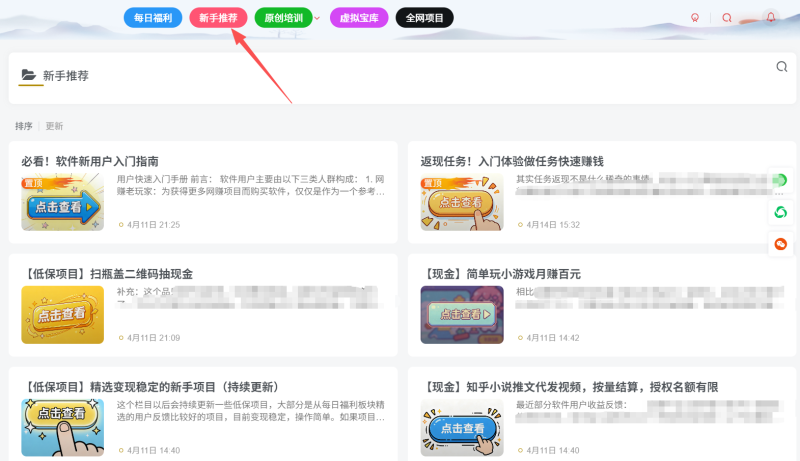The image size is (800, 461).
Task: Sort by 更新
Action: [x=54, y=126]
